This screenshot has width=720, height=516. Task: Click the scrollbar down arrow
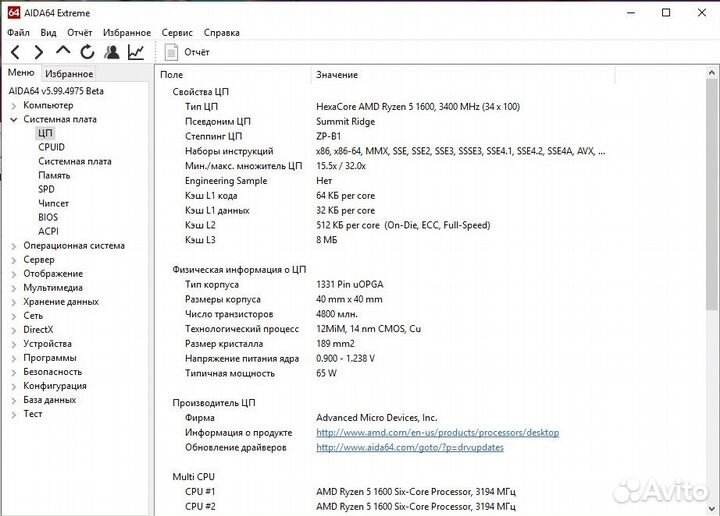712,509
